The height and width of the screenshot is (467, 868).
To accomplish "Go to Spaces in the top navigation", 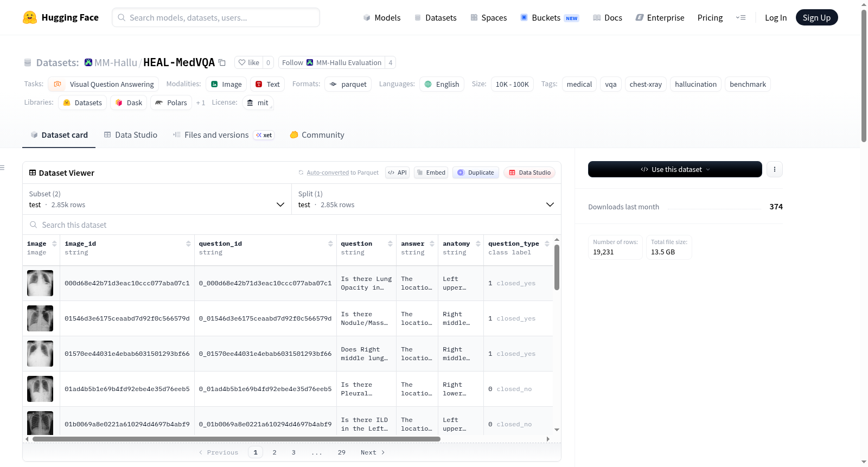I will pos(488,17).
